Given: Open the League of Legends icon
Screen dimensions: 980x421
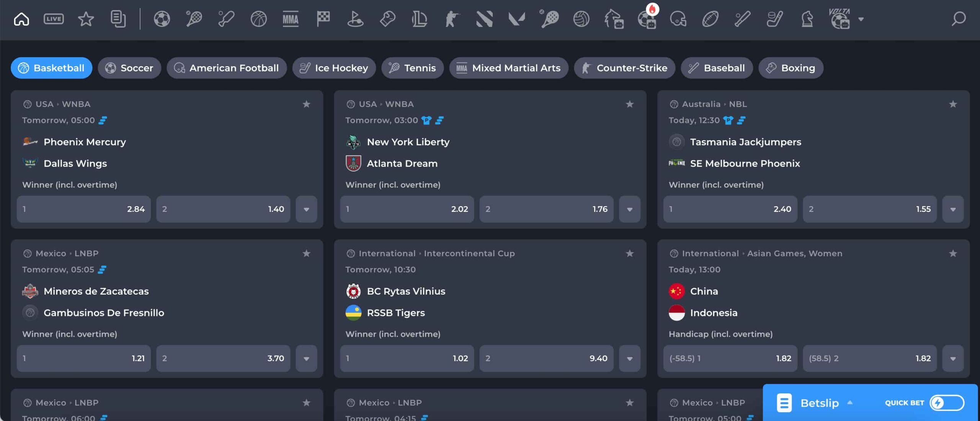Looking at the screenshot, I should [420, 19].
